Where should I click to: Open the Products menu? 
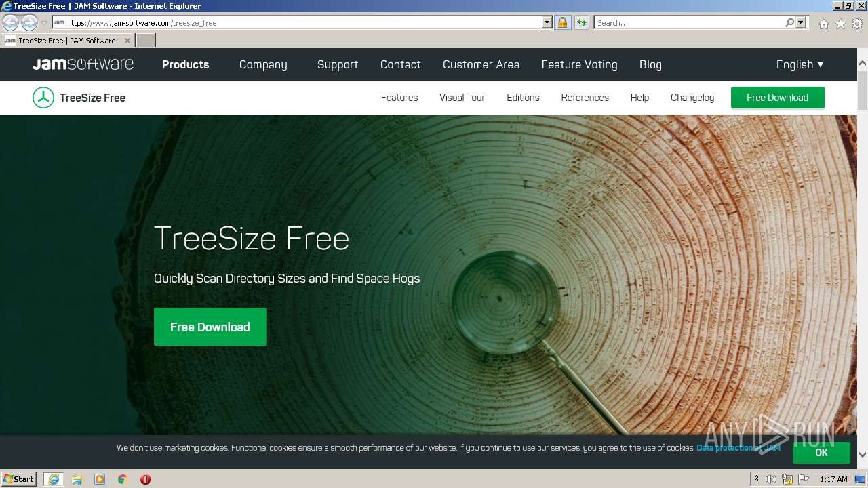click(x=185, y=64)
